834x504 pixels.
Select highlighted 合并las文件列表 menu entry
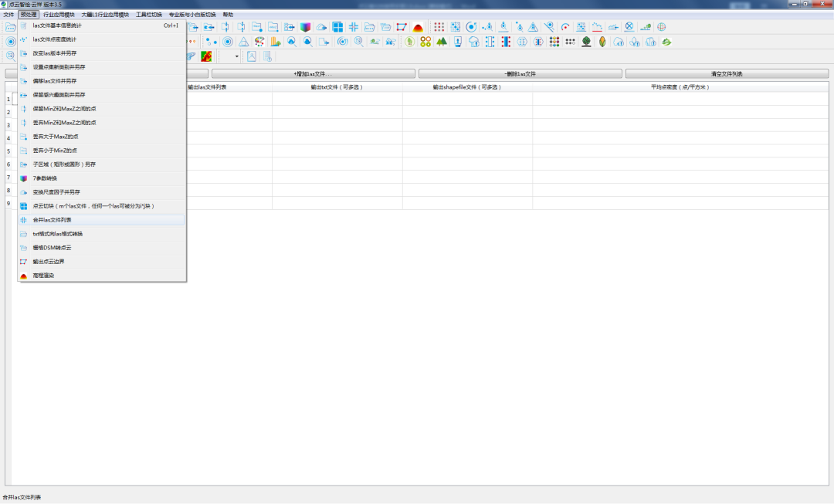(x=102, y=219)
